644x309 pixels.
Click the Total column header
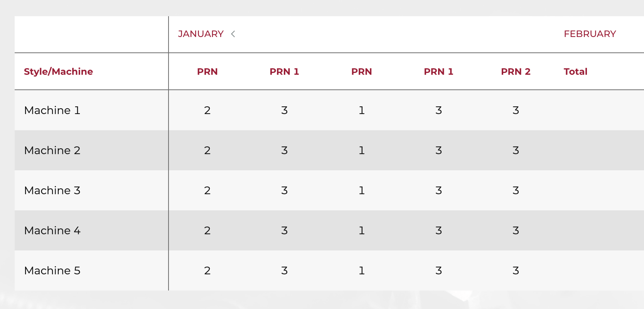pyautogui.click(x=575, y=72)
